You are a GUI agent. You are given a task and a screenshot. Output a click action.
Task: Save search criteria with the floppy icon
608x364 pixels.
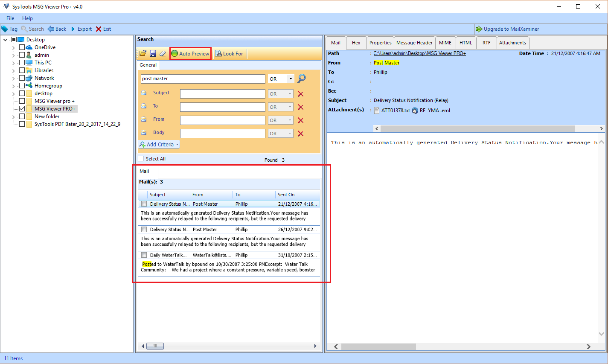coord(153,53)
